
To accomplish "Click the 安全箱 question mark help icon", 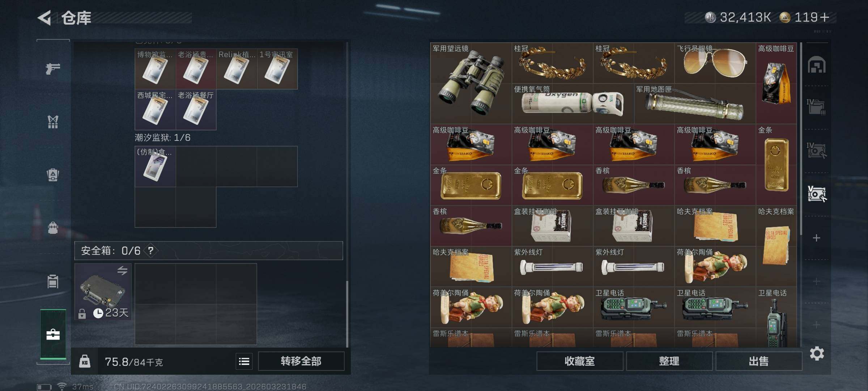I will pyautogui.click(x=151, y=251).
